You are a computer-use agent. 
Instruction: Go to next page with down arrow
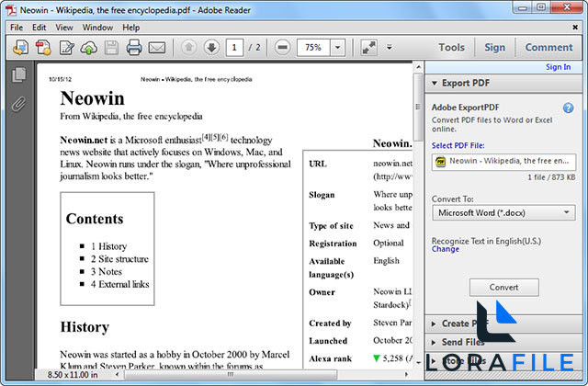pyautogui.click(x=211, y=47)
